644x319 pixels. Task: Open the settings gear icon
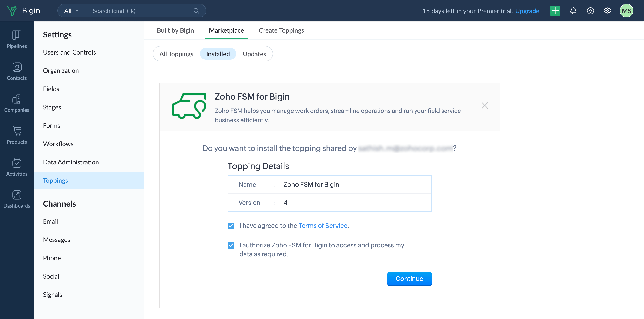(x=607, y=11)
